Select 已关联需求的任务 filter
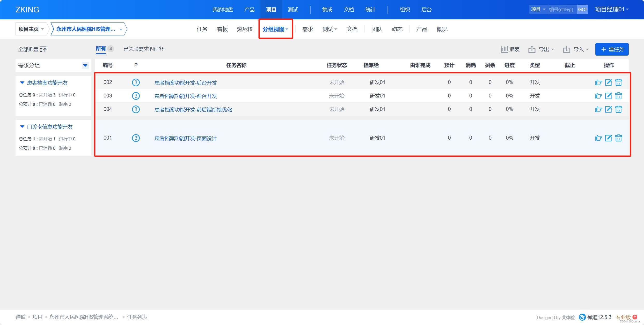This screenshot has width=644, height=325. pyautogui.click(x=143, y=49)
